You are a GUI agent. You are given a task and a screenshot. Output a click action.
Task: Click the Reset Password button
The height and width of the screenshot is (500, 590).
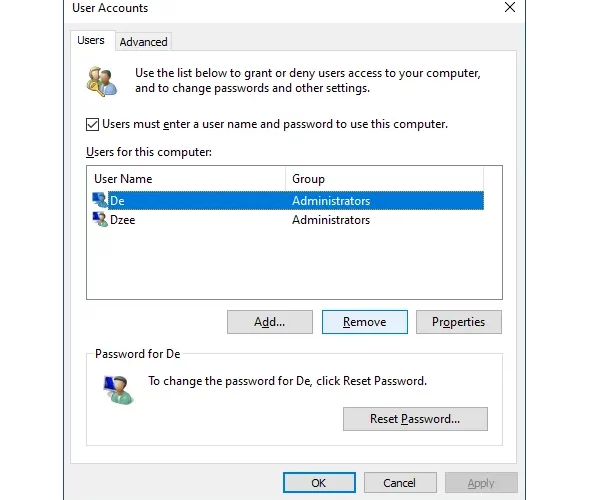tap(415, 419)
